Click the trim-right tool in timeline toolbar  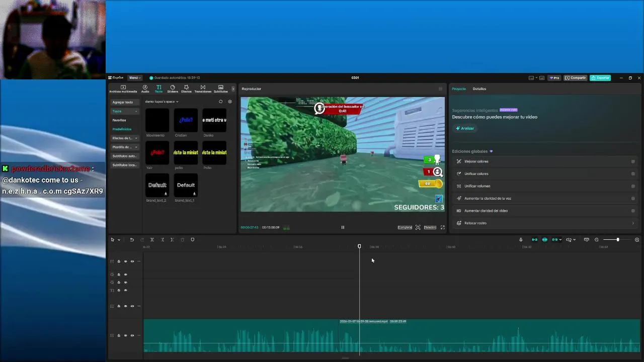pos(172,240)
